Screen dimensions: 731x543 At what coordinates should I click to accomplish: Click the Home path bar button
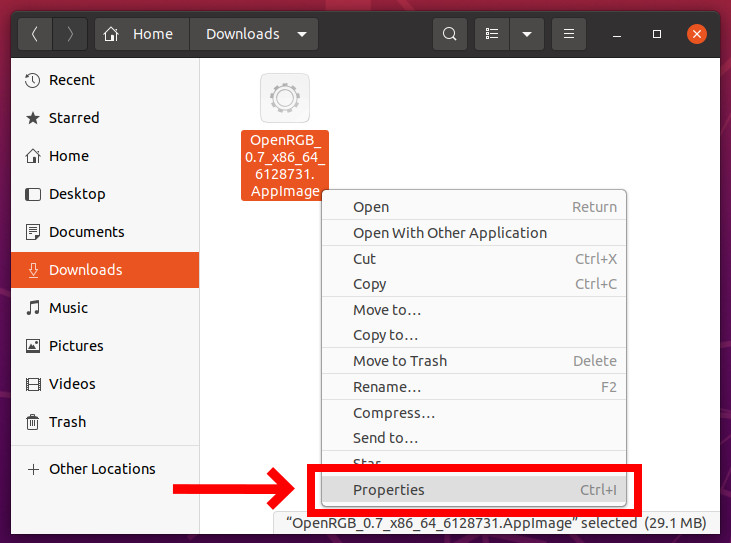(x=142, y=34)
